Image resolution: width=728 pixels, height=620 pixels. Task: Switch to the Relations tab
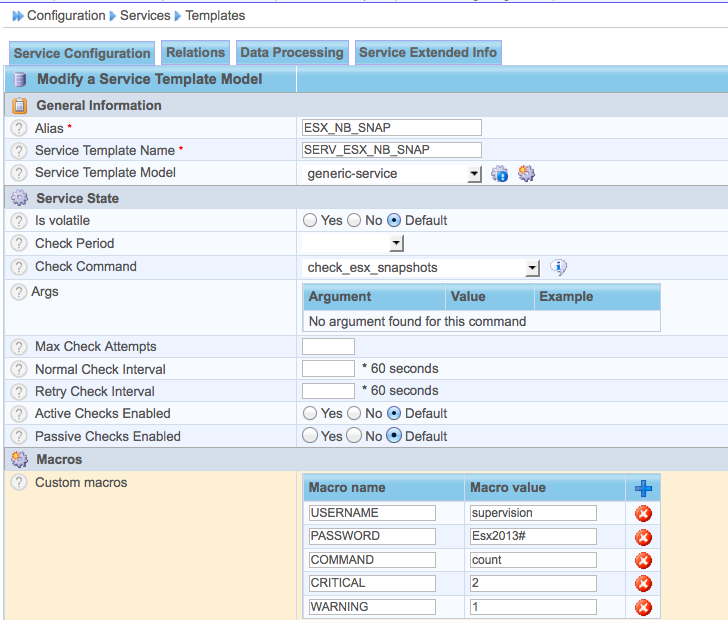(x=195, y=53)
